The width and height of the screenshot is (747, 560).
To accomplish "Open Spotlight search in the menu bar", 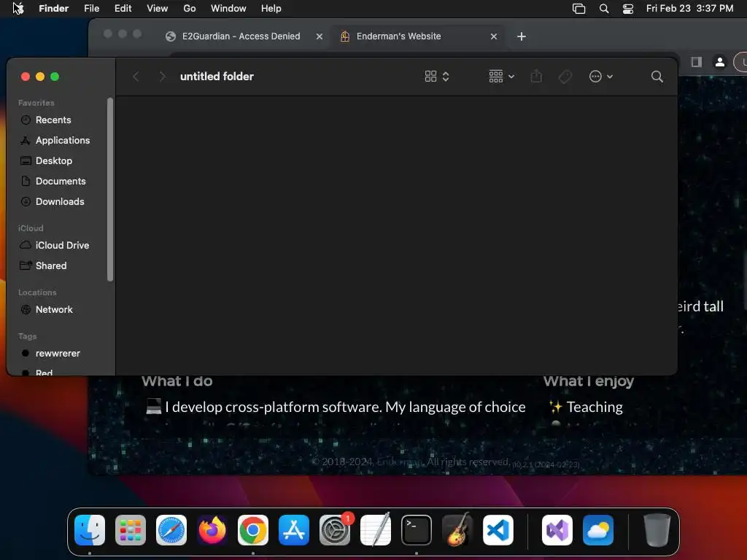I will 603,9.
